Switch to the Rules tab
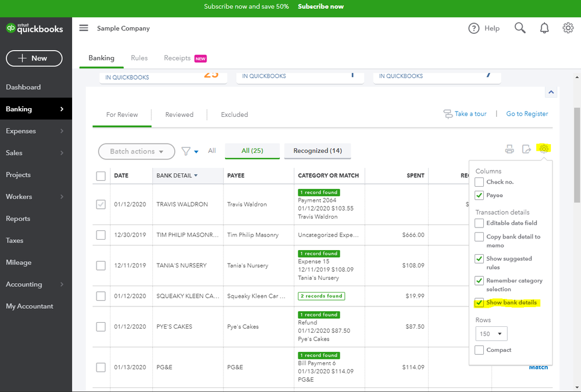This screenshot has height=392, width=581. 140,58
